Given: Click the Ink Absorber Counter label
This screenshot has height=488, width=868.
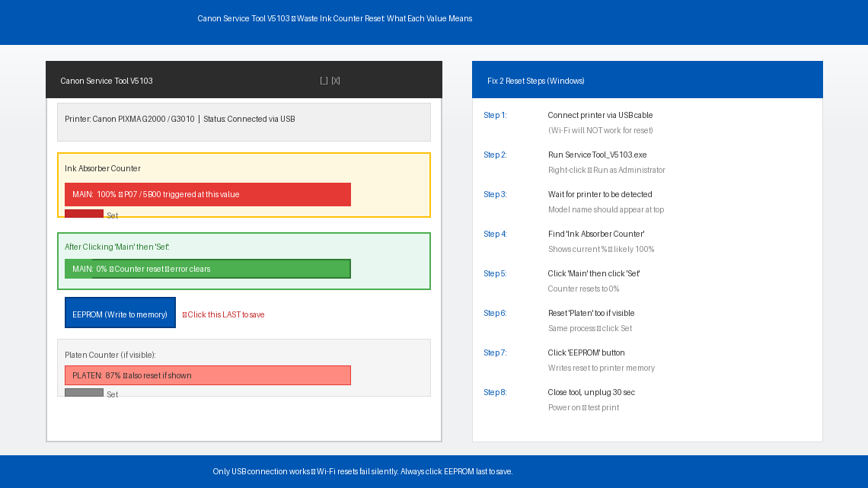Looking at the screenshot, I should click(103, 168).
